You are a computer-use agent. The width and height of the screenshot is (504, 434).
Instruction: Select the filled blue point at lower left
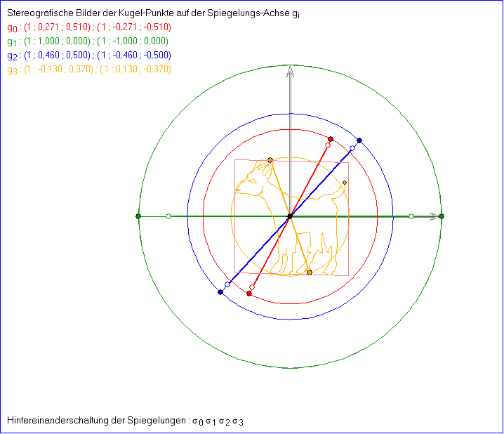220,292
